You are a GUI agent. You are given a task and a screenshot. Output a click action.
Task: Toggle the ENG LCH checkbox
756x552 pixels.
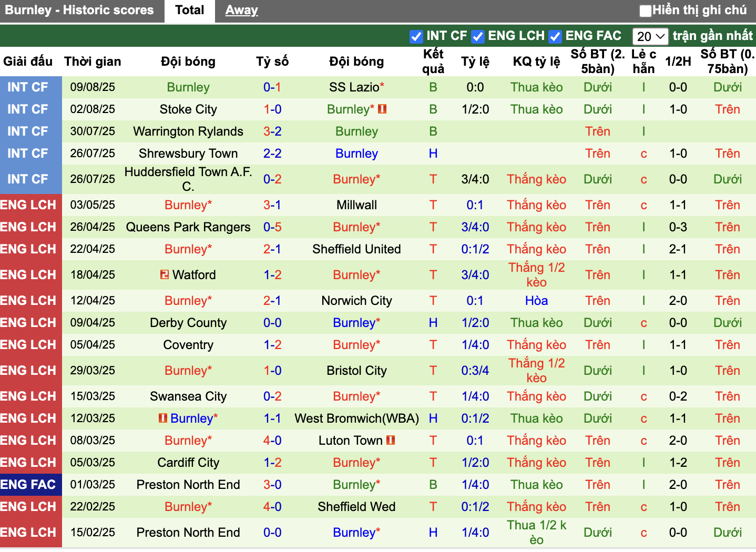(477, 36)
